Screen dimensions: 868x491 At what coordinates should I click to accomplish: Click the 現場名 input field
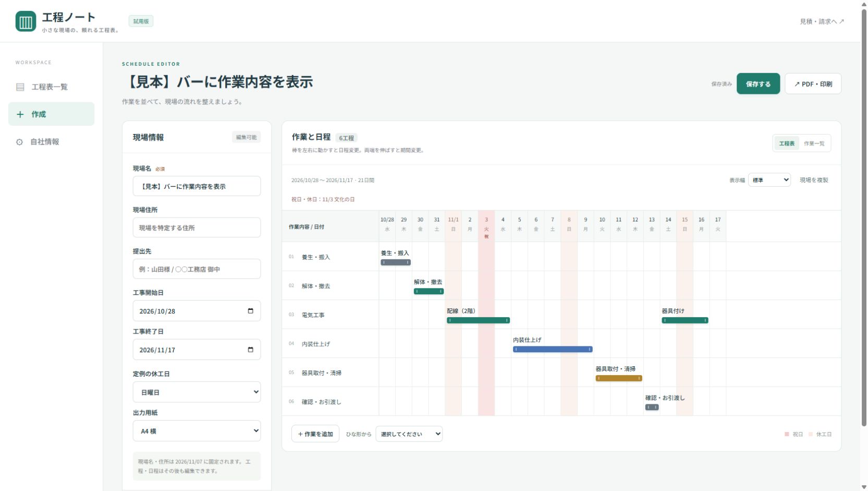click(x=197, y=186)
